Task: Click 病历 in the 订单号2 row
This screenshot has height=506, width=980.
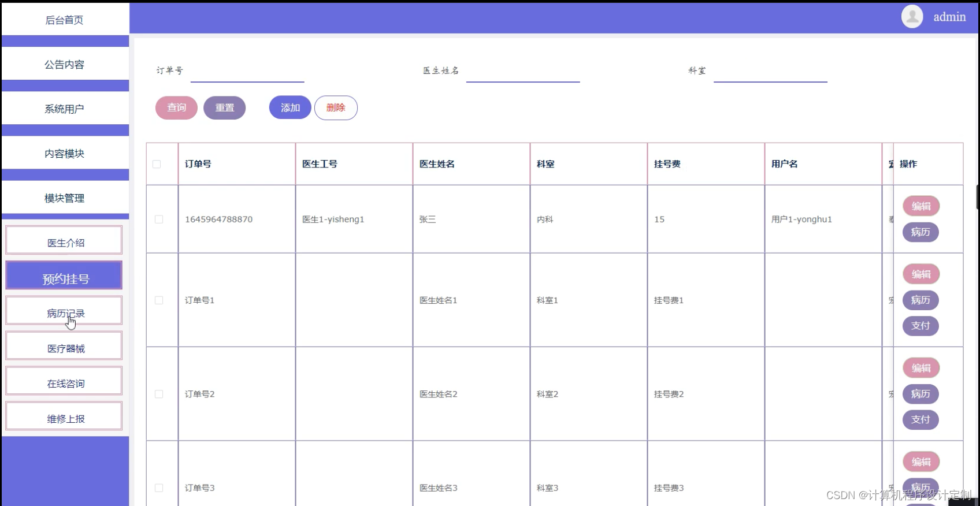Action: (920, 394)
